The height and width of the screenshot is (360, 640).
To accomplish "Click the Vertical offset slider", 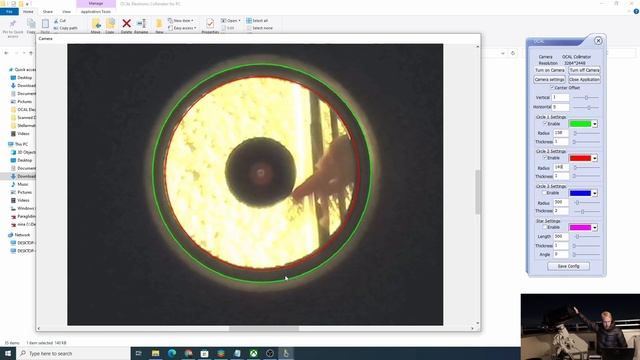I will (586, 98).
